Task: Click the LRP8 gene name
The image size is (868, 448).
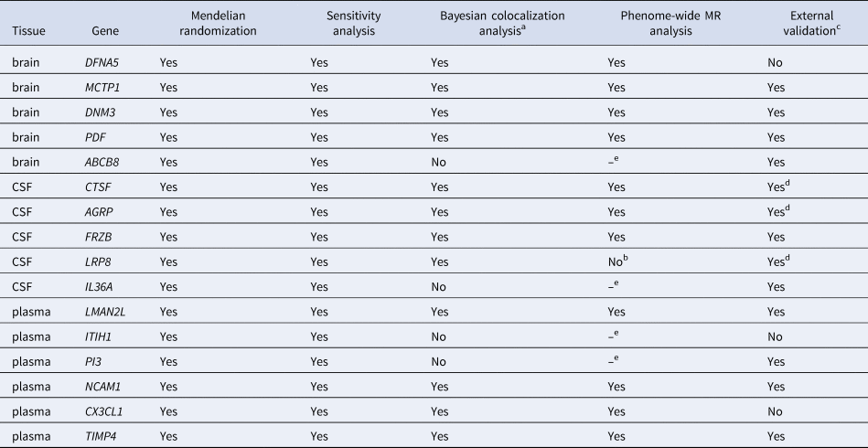Action: 97,260
